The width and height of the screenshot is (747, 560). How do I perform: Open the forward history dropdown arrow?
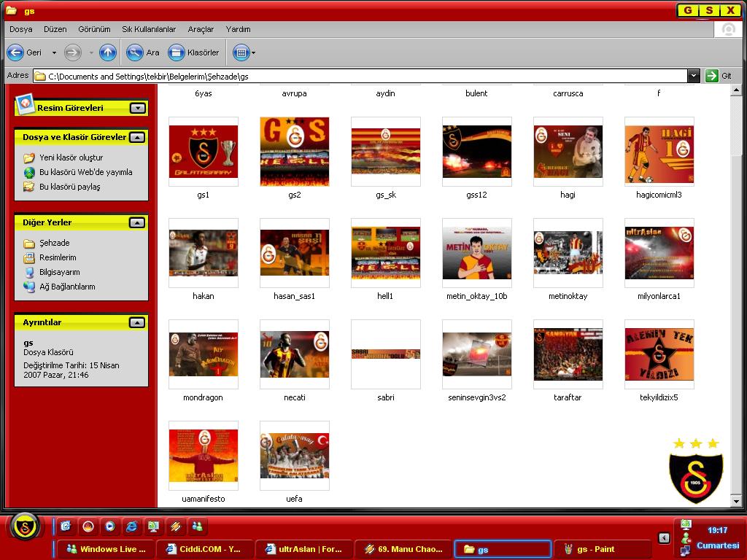[x=91, y=52]
